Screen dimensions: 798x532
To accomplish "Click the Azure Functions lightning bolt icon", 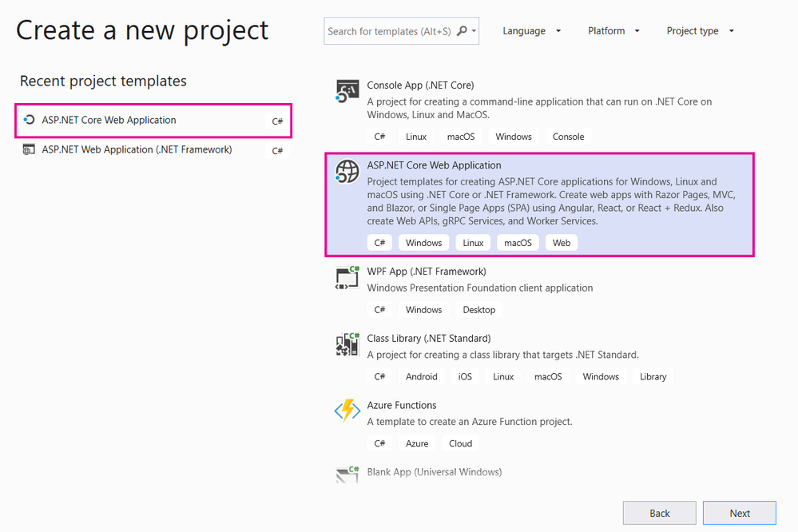I will tap(347, 410).
